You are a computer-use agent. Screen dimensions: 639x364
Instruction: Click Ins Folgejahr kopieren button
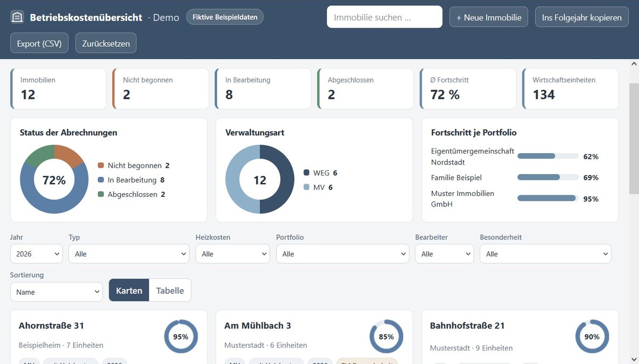(581, 17)
